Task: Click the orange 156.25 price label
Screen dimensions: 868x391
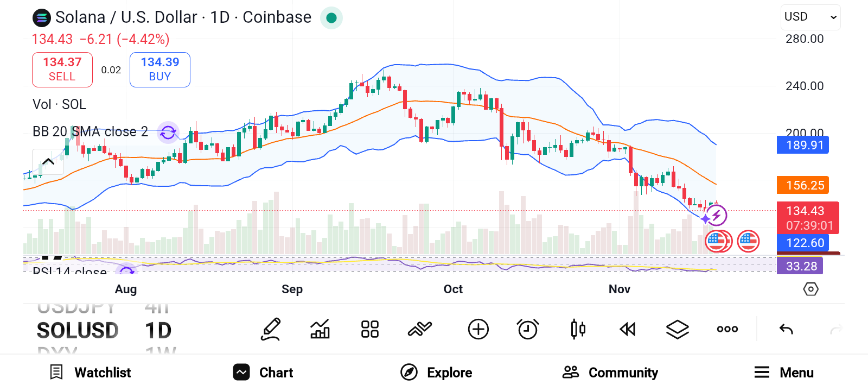Action: point(803,185)
